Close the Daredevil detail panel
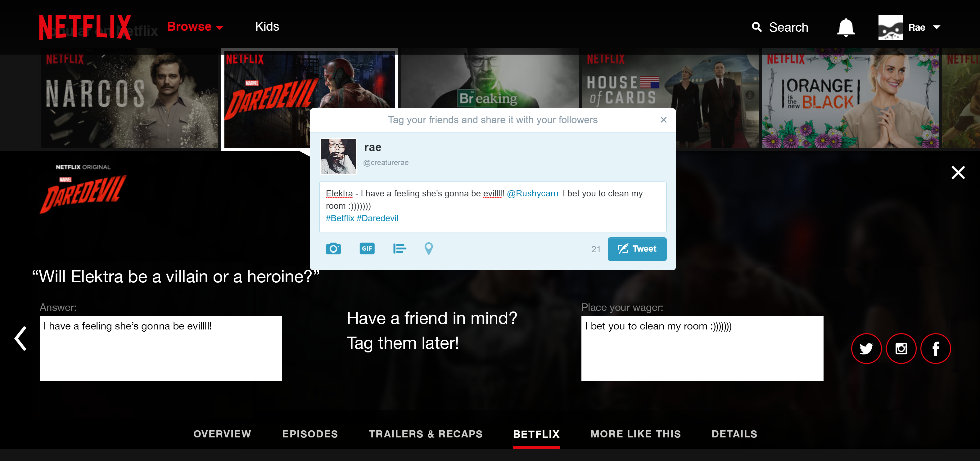The image size is (980, 461). coord(958,172)
